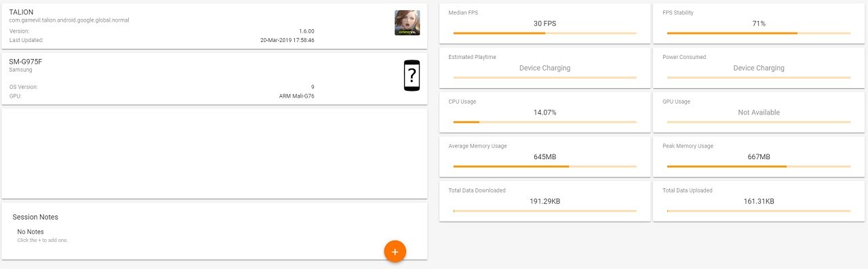The width and height of the screenshot is (868, 269).
Task: Click the Session Notes heading
Action: coord(35,218)
